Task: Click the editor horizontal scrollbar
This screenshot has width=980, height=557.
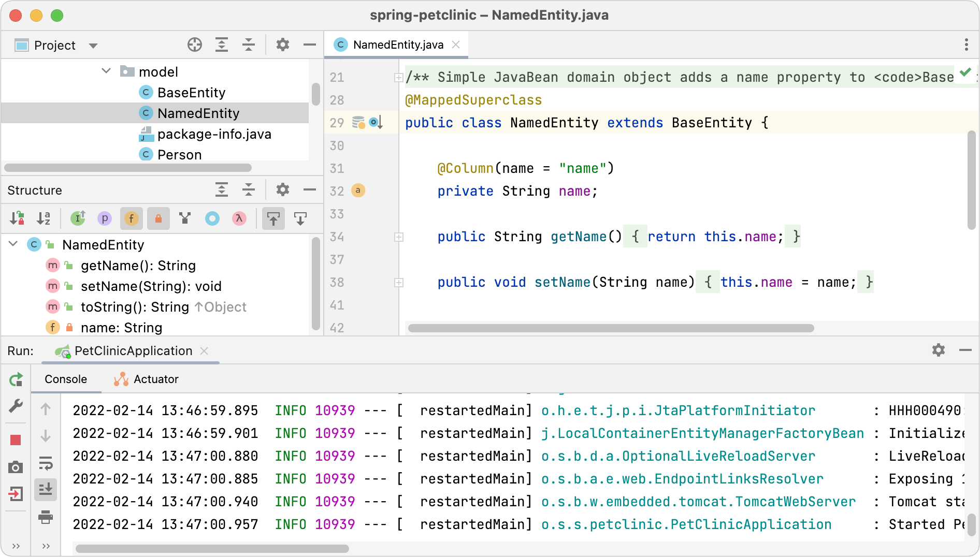Action: tap(611, 328)
